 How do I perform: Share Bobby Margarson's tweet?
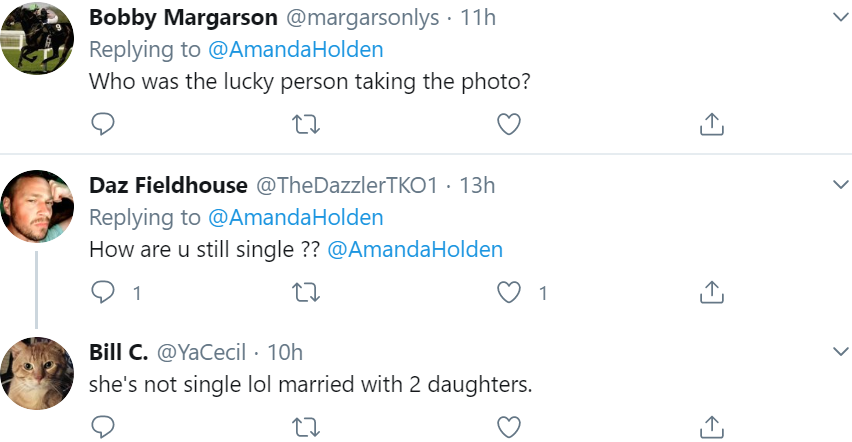coord(712,124)
